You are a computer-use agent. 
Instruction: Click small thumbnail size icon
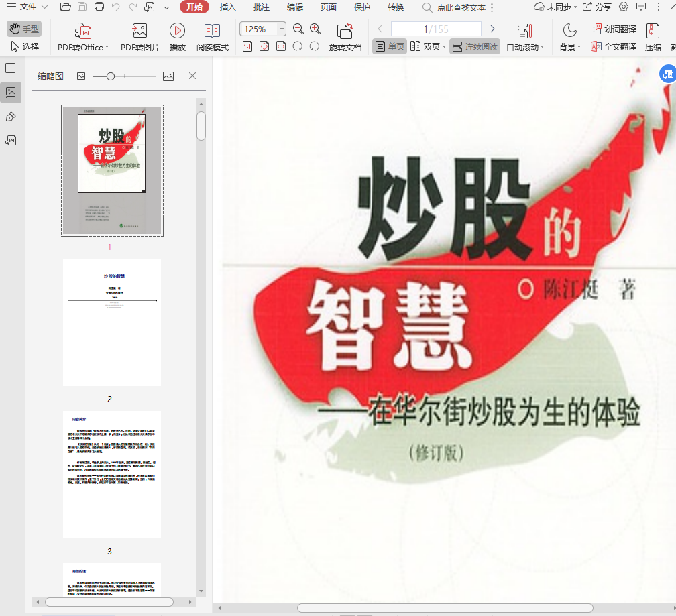coord(81,76)
